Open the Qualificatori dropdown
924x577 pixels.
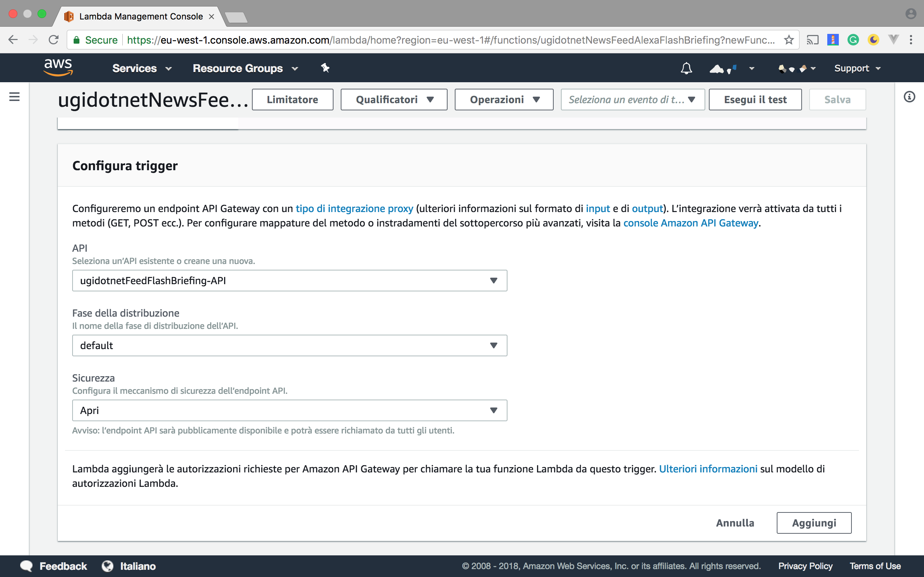(394, 99)
